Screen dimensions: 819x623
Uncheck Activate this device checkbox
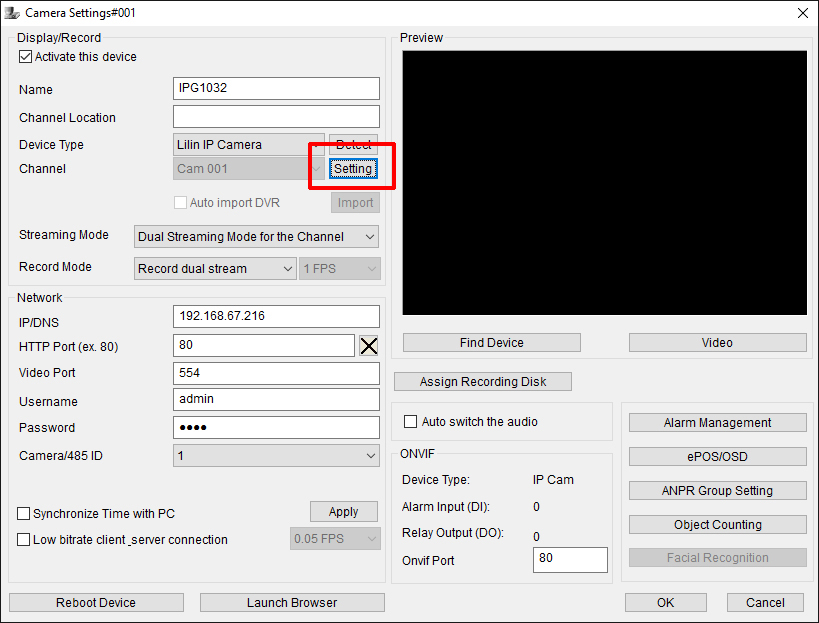pos(26,57)
